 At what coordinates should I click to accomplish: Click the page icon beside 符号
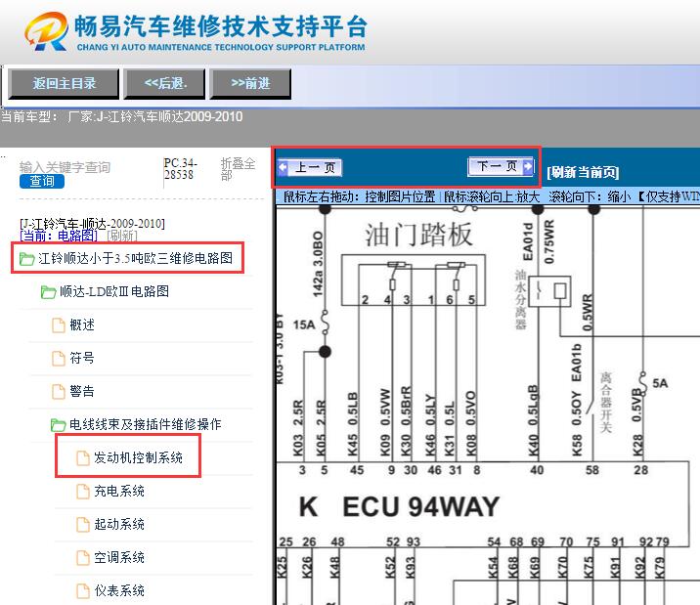[59, 359]
